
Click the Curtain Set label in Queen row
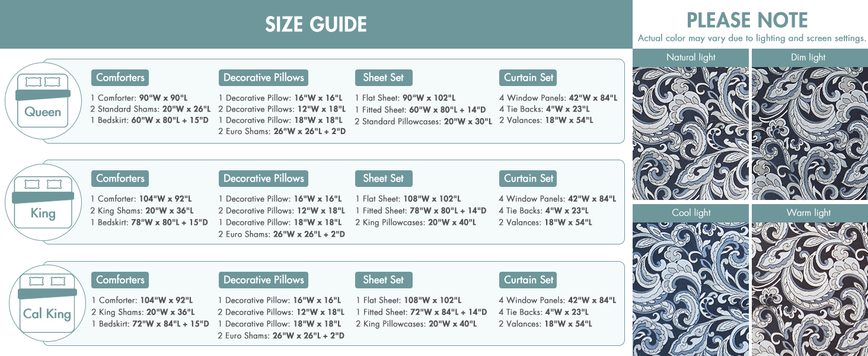point(528,78)
